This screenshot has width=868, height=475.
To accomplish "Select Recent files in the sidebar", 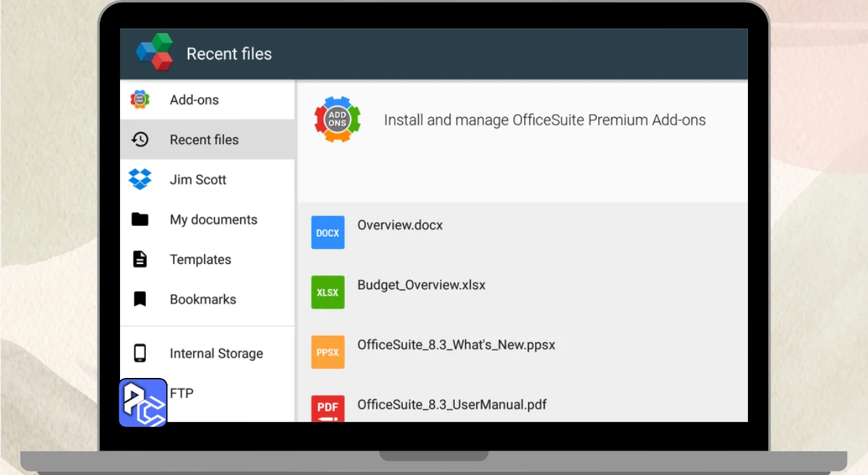I will (208, 140).
